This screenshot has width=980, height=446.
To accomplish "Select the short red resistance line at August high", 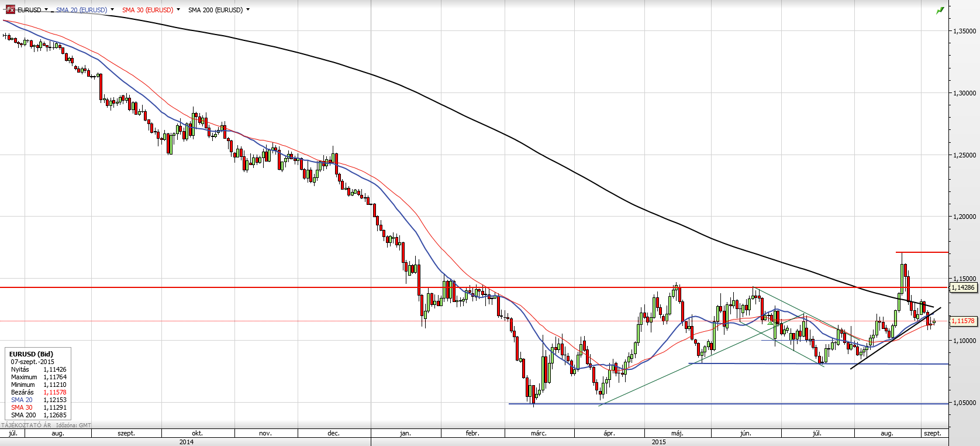I will pos(922,252).
